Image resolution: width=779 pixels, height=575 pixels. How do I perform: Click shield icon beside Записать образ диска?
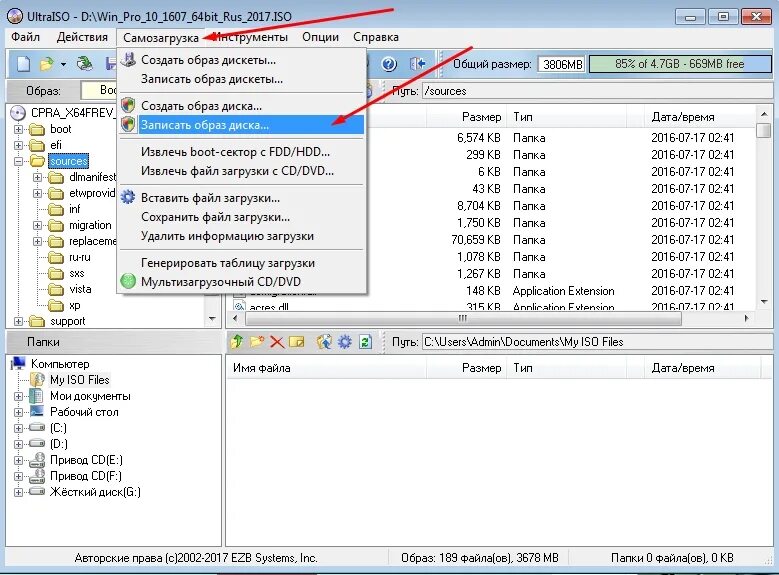coord(128,124)
